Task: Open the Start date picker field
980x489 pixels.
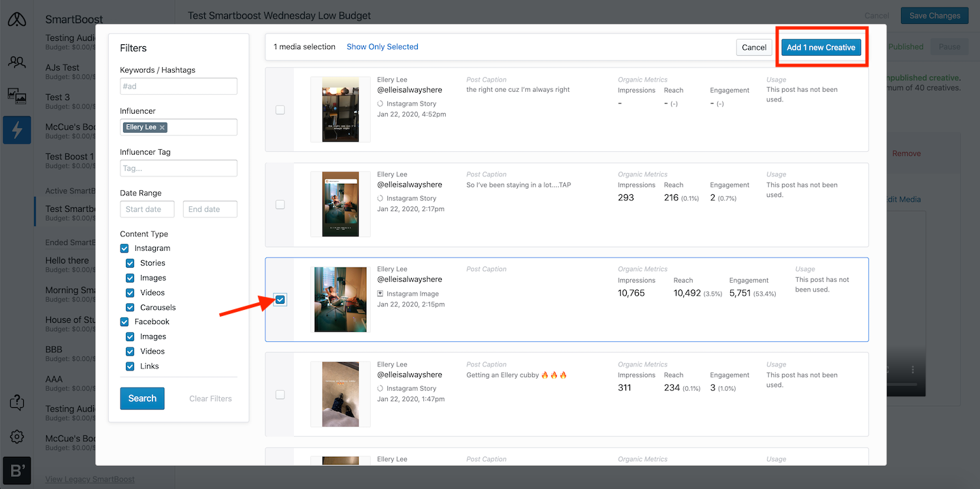Action: pos(147,209)
